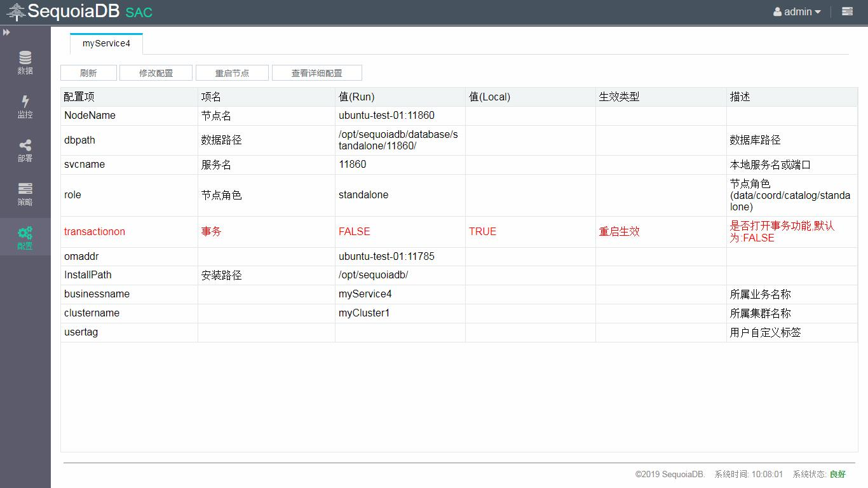
Task: Click the 刷新 (Refresh) button
Action: pos(88,73)
